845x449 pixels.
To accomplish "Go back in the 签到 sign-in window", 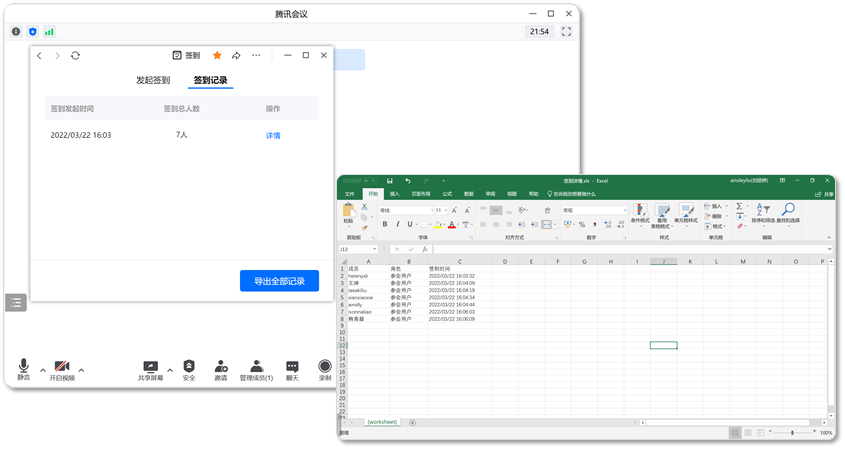I will point(39,56).
